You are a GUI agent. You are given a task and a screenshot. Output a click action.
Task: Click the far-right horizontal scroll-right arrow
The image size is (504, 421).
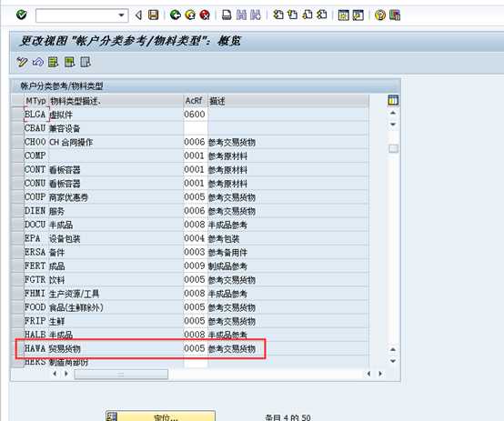(x=380, y=374)
